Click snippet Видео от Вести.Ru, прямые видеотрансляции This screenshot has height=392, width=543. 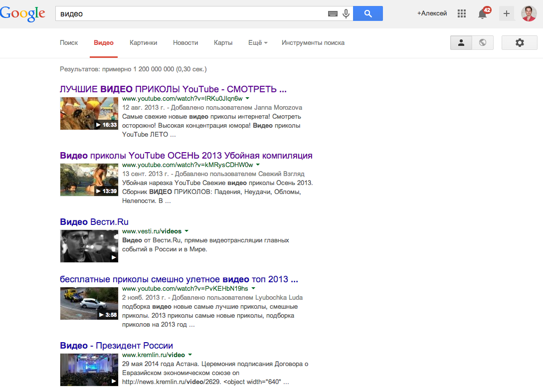tap(206, 244)
